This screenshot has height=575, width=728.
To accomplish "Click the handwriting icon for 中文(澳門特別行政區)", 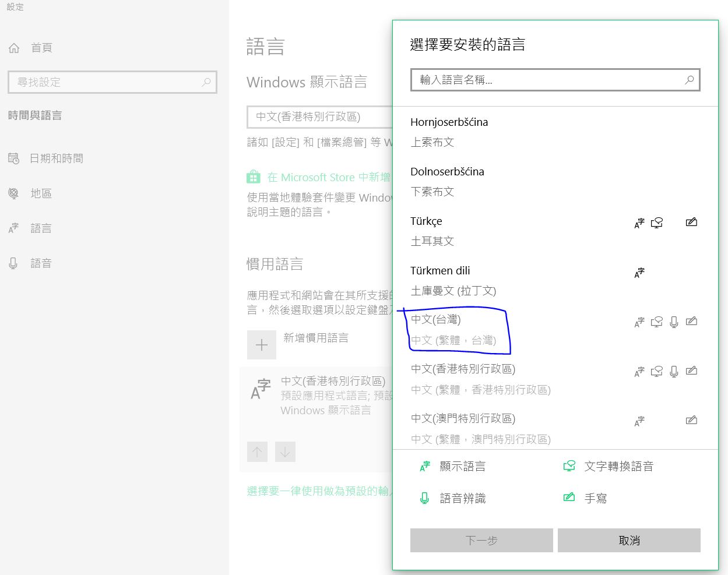I will (691, 420).
